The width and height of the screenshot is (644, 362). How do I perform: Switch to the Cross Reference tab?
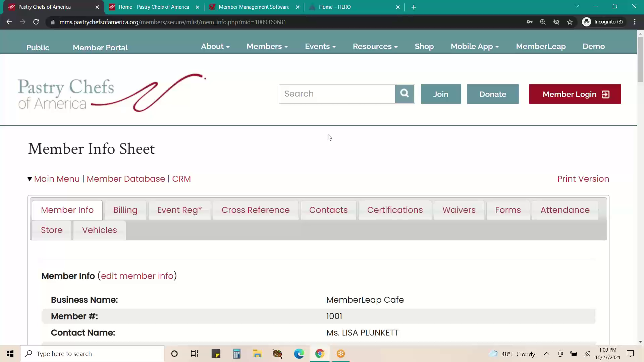256,210
